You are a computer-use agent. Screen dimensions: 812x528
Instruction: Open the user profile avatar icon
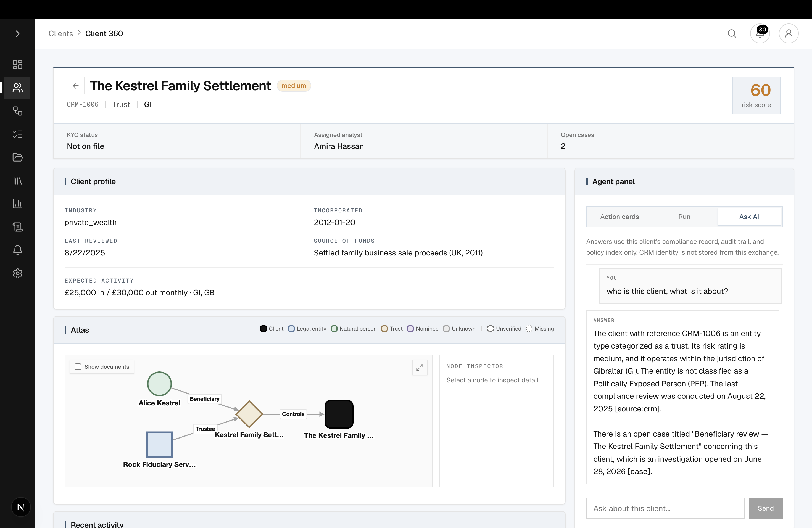click(789, 33)
